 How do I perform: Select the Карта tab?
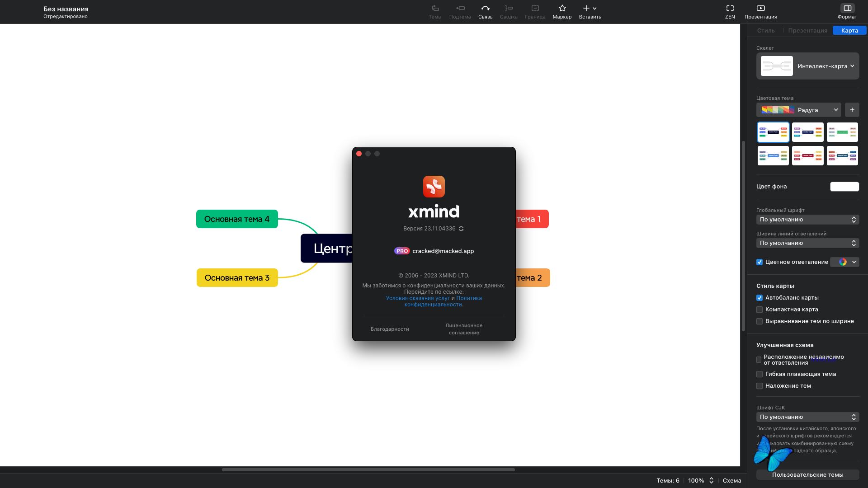click(849, 31)
